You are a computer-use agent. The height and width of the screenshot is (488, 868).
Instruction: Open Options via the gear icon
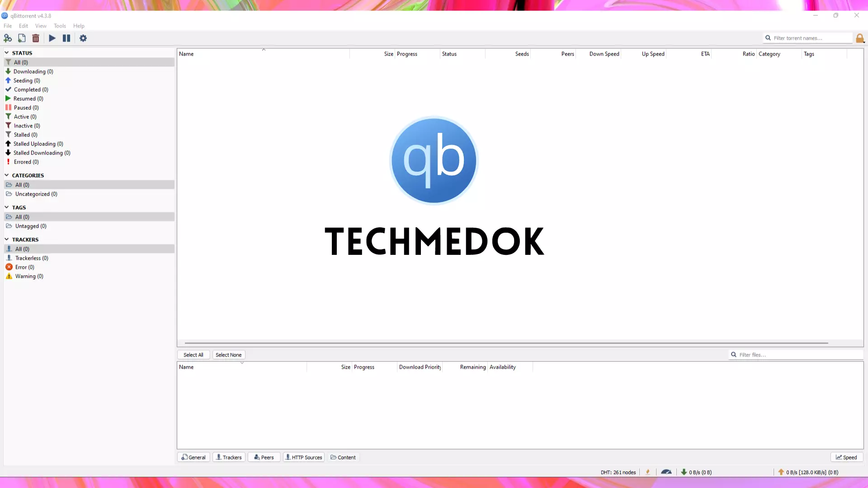[x=83, y=38]
